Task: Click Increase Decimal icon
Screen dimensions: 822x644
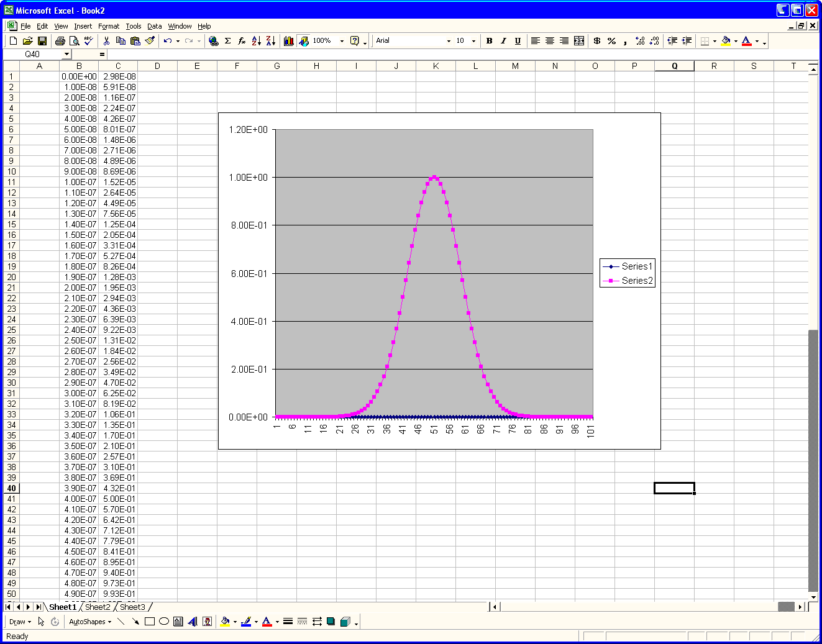Action: click(640, 41)
